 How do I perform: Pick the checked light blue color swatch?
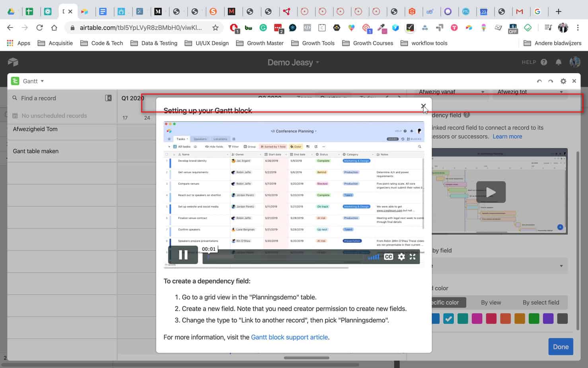pos(448,319)
